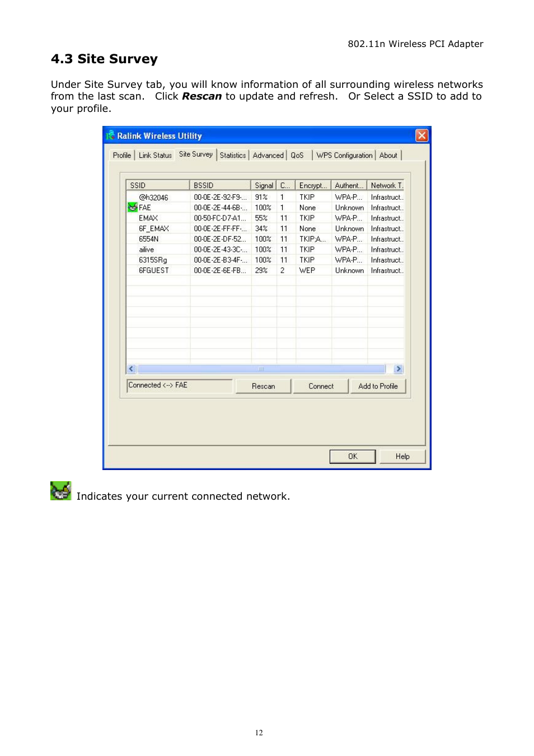Click the horizontal scrollbar left arrow
Viewport: 534px width, 756px height.
132,369
